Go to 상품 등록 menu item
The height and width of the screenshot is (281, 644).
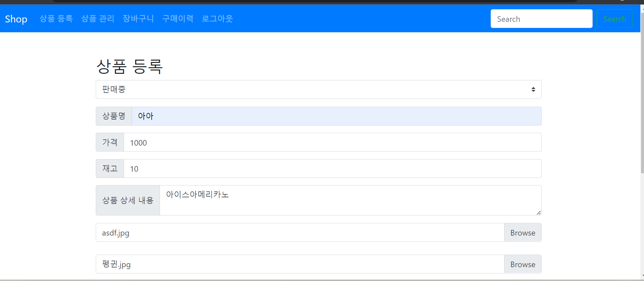click(x=56, y=19)
